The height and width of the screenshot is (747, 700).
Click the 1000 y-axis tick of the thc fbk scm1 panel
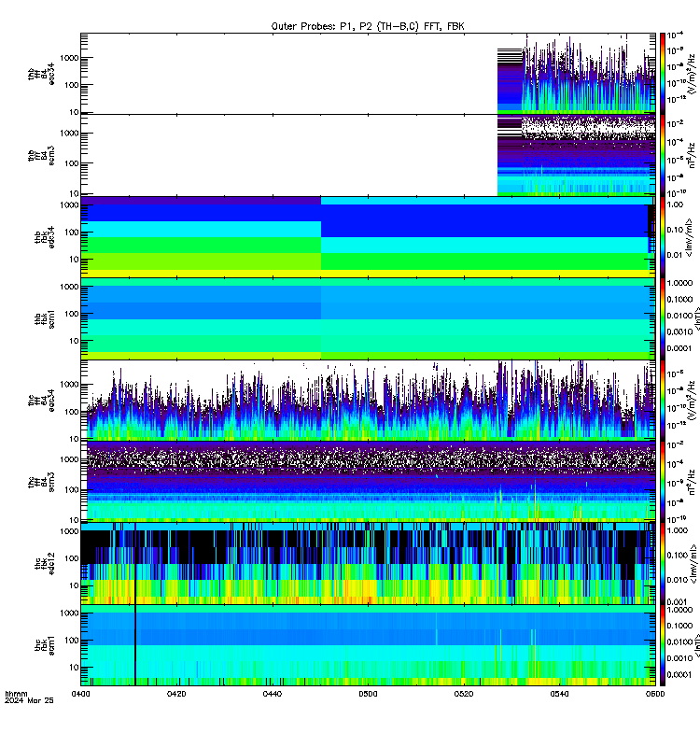coord(69,613)
